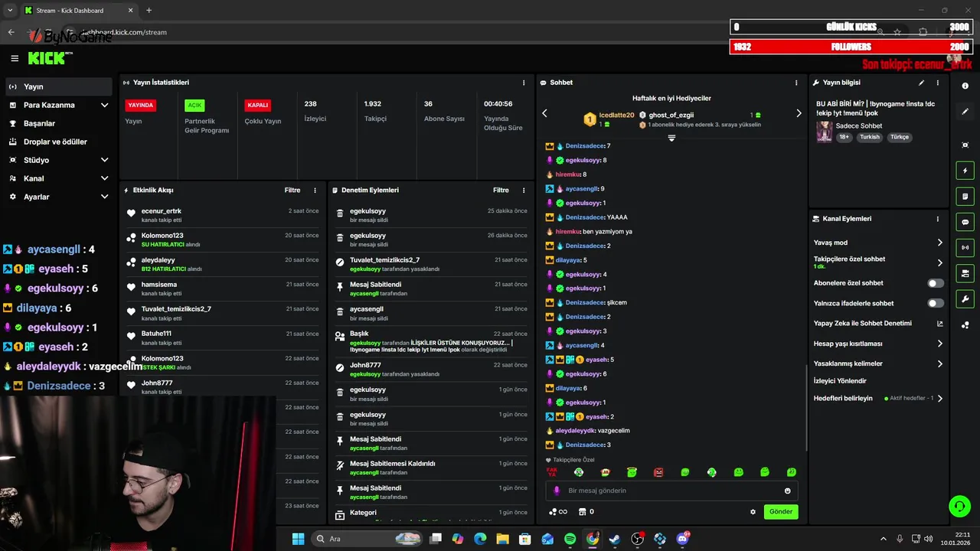Screen dimensions: 980x551
Task: Select Yayın in the left sidebar
Action: 59,86
